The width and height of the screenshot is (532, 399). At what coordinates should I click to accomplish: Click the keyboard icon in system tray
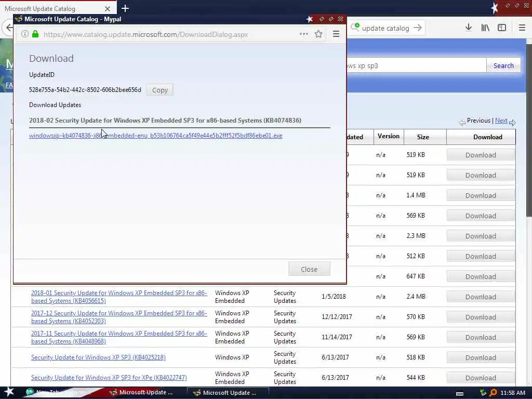tap(460, 393)
